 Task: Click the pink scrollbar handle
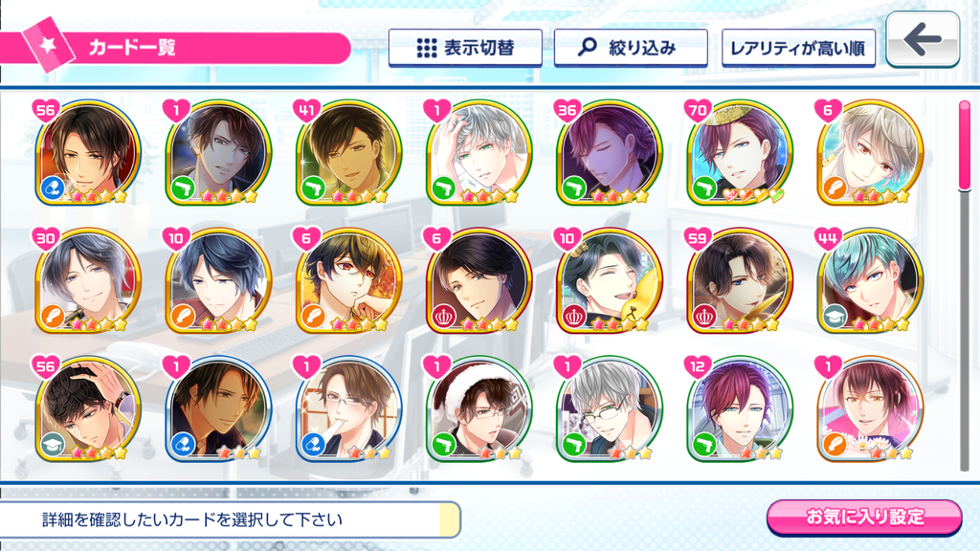click(965, 145)
